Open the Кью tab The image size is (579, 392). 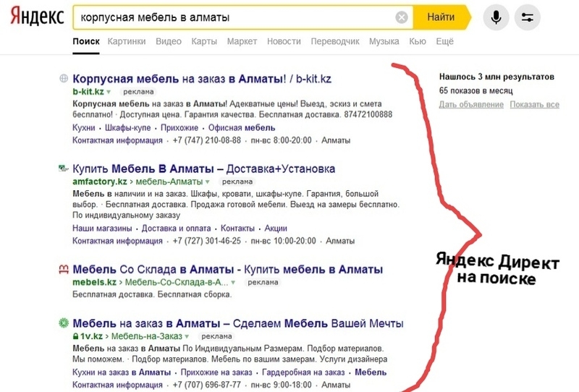(x=418, y=41)
